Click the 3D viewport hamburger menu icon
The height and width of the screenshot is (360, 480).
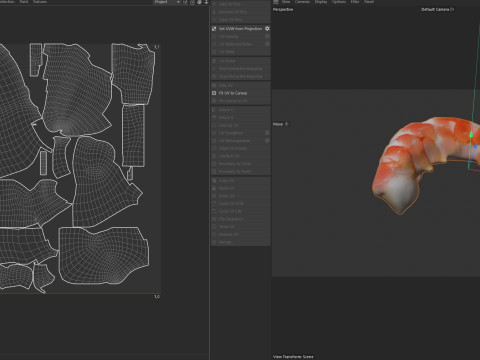(276, 2)
